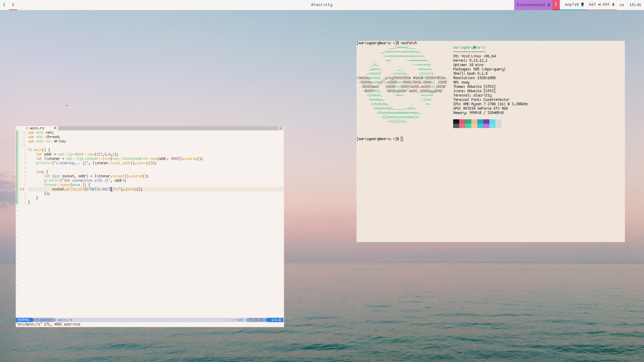The height and width of the screenshot is (362, 644).
Task: Click the terminal prompt cursor line
Action: point(402,139)
